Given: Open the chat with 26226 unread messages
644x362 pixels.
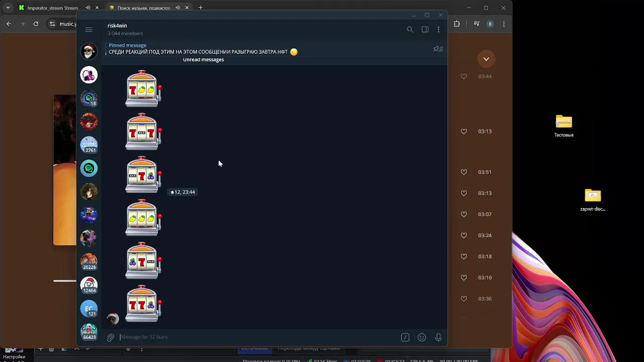Looking at the screenshot, I should [89, 261].
